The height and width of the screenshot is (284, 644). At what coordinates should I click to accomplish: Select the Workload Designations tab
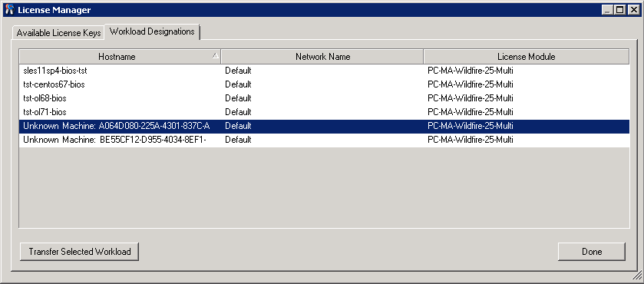tap(152, 31)
